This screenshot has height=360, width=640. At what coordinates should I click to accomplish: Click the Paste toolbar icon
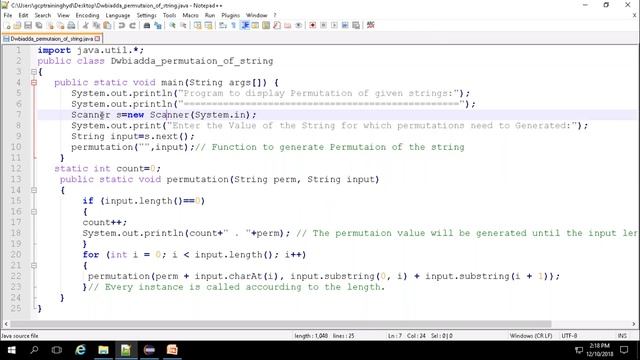(x=107, y=25)
